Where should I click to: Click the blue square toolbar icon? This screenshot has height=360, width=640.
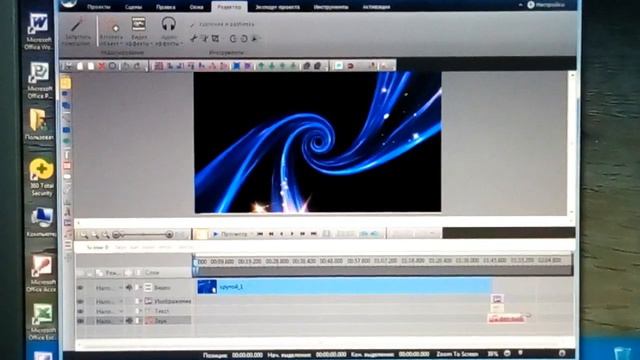click(236, 66)
